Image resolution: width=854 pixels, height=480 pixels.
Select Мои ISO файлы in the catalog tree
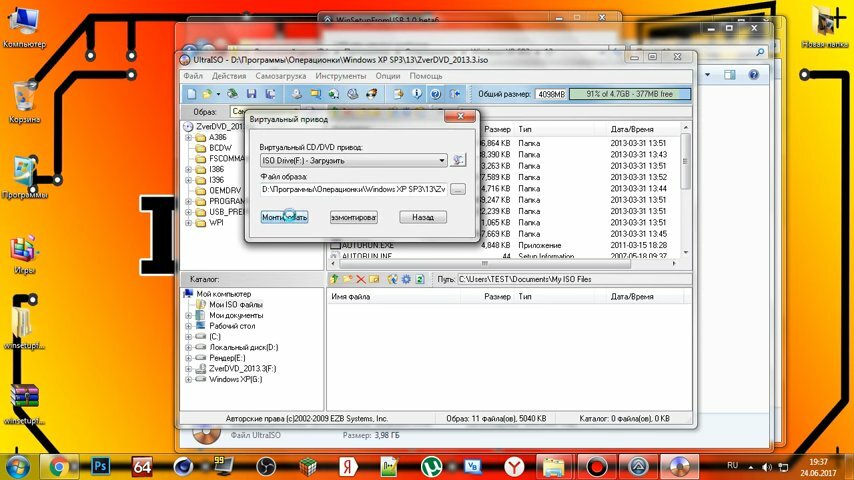click(x=235, y=305)
